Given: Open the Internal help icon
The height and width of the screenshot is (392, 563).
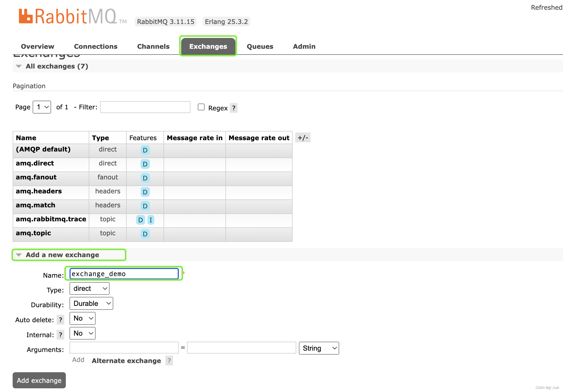Looking at the screenshot, I should (x=61, y=335).
